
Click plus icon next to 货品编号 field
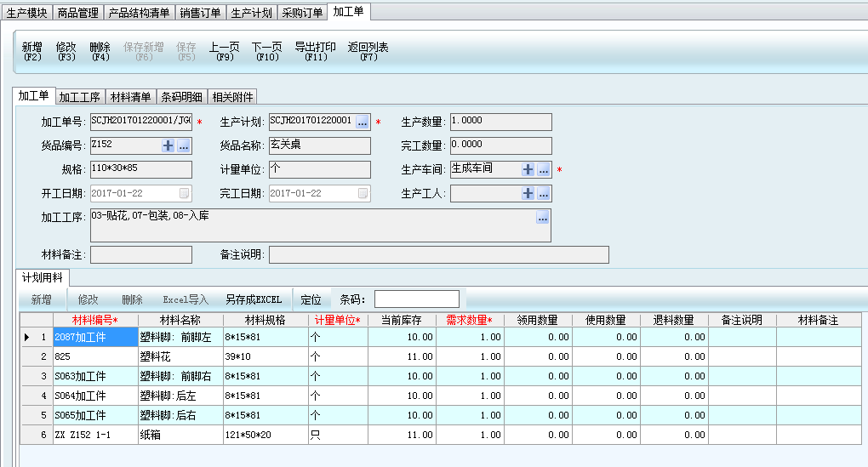168,146
